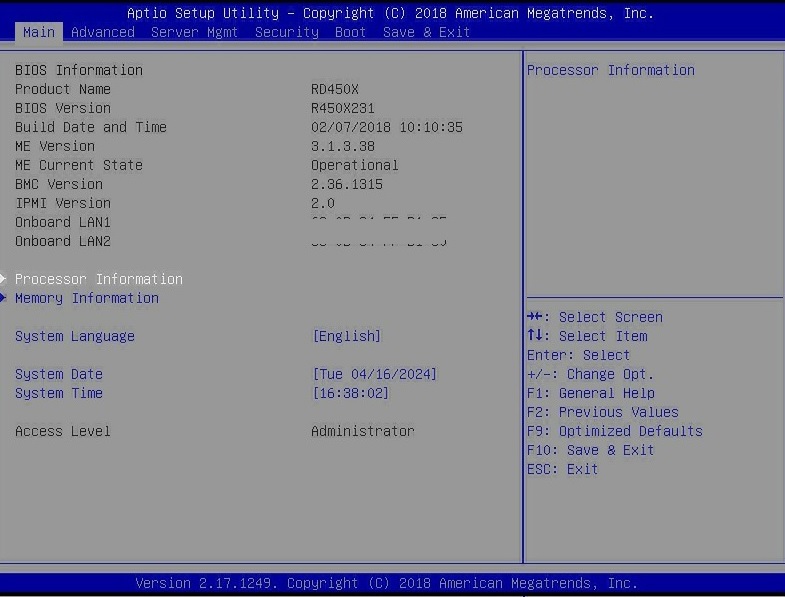Click the Administrator access level value
This screenshot has width=785, height=597.
(x=362, y=431)
